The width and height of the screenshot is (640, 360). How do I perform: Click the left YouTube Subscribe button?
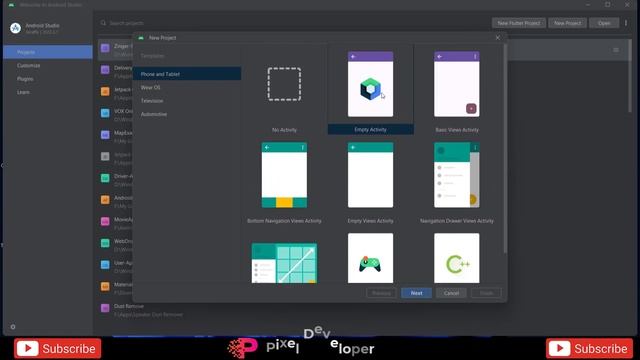pos(58,349)
